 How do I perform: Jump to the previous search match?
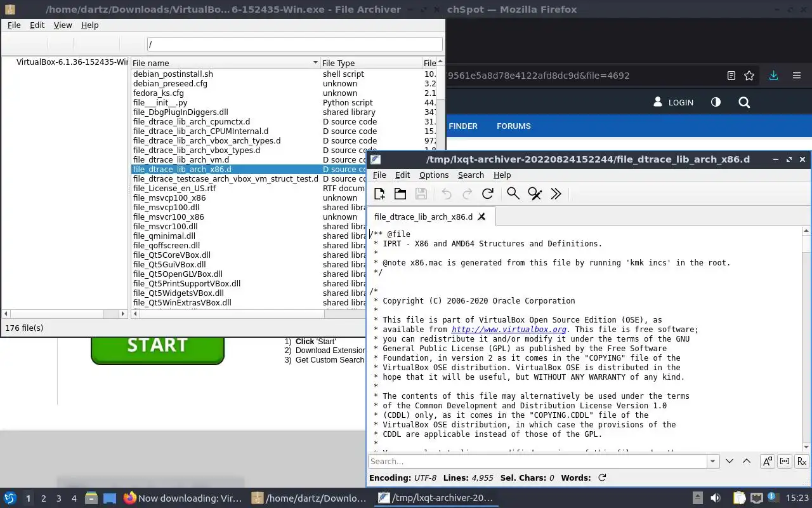pyautogui.click(x=747, y=461)
